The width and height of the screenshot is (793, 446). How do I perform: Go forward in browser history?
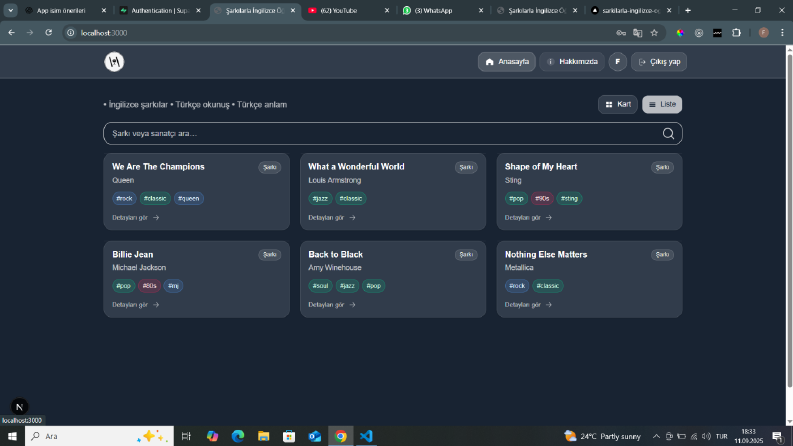pyautogui.click(x=30, y=33)
